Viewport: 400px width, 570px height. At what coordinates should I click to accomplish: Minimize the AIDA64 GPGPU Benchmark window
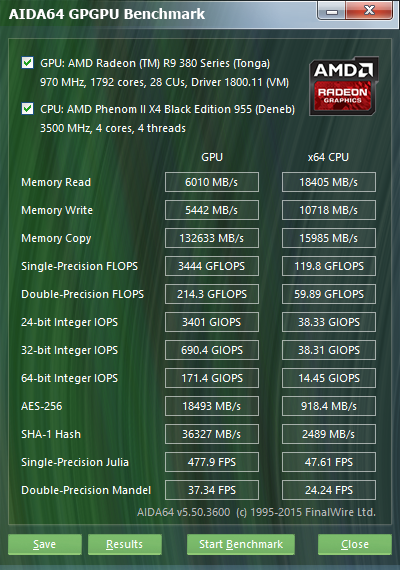(x=332, y=11)
